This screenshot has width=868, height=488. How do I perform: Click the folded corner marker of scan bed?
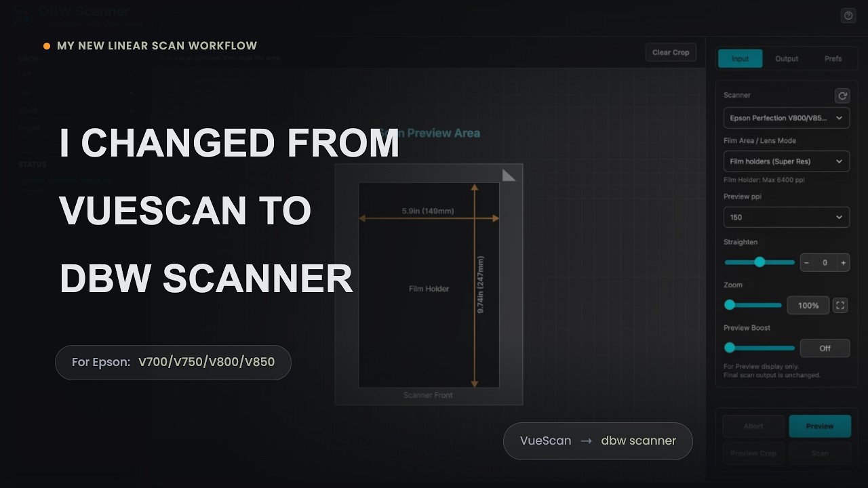[x=509, y=175]
